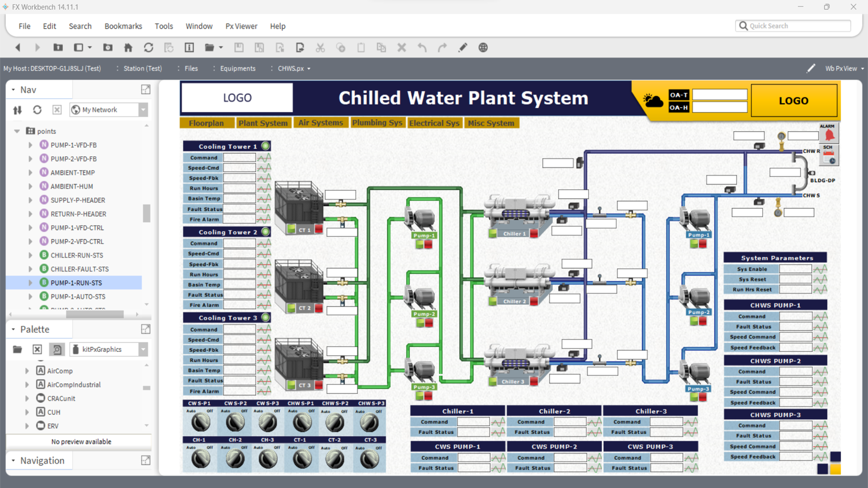Switch the CT-3 Auto/Off selector knob

[369, 459]
